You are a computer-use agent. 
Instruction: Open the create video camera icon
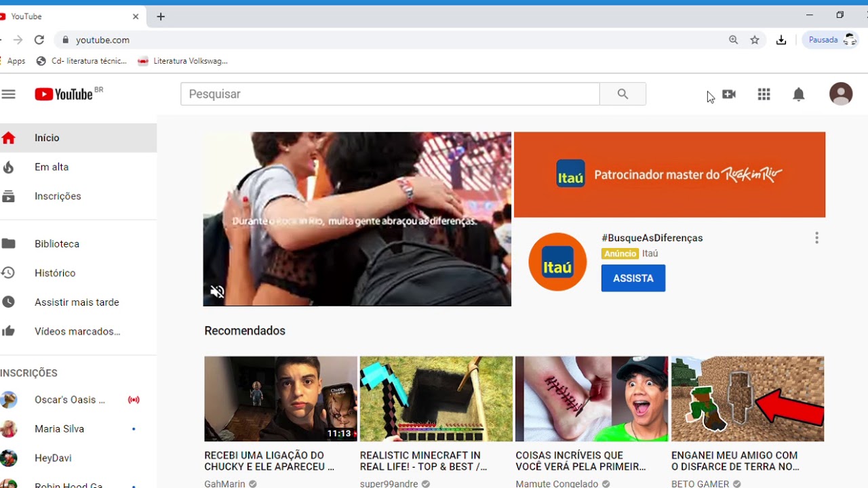(x=729, y=94)
